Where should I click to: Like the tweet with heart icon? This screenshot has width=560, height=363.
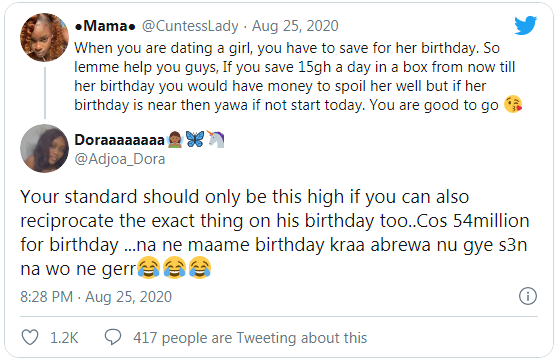pyautogui.click(x=30, y=337)
